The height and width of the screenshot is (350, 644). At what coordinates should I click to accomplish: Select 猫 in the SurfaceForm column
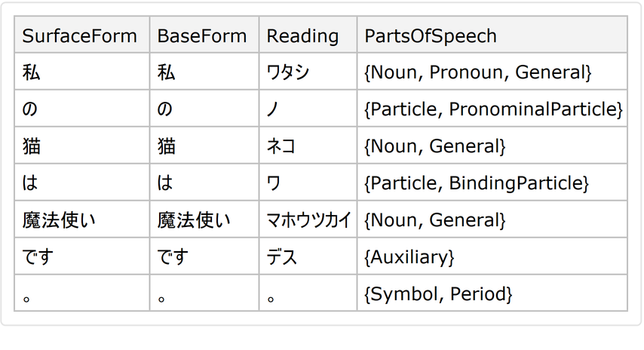[x=31, y=146]
